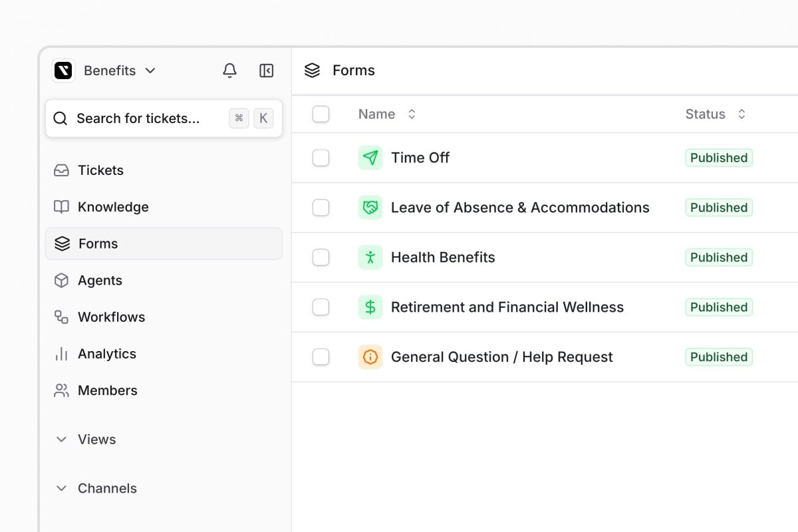Go to Knowledge in the sidebar
Screen dimensions: 798x532
click(164, 207)
